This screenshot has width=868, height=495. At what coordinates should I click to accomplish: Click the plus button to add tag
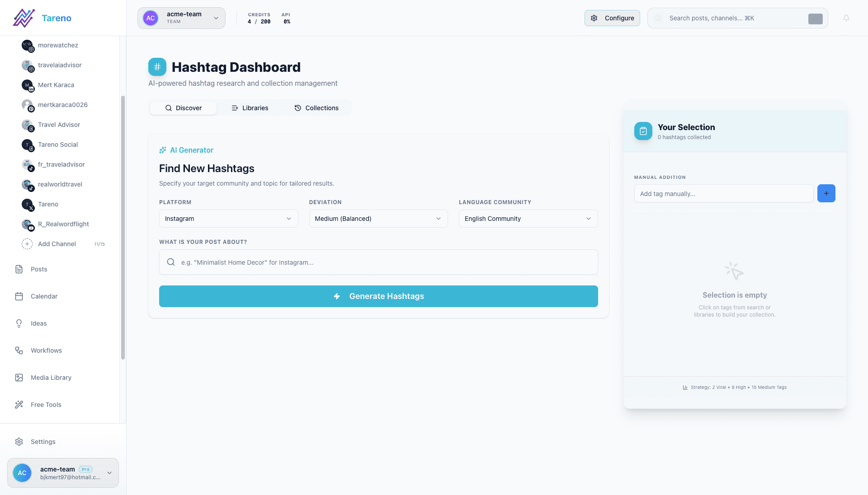coord(826,193)
